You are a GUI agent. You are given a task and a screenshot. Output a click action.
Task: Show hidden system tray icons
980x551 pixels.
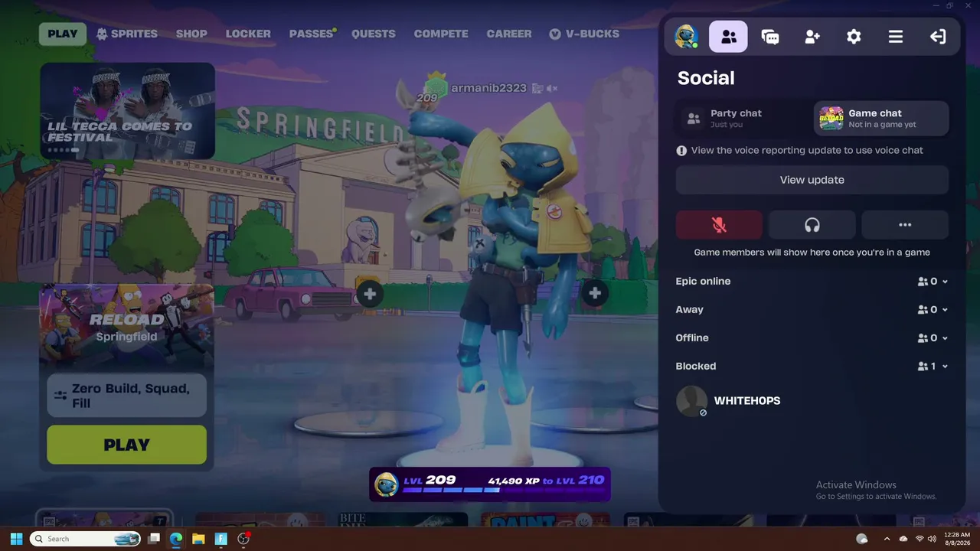coord(887,539)
